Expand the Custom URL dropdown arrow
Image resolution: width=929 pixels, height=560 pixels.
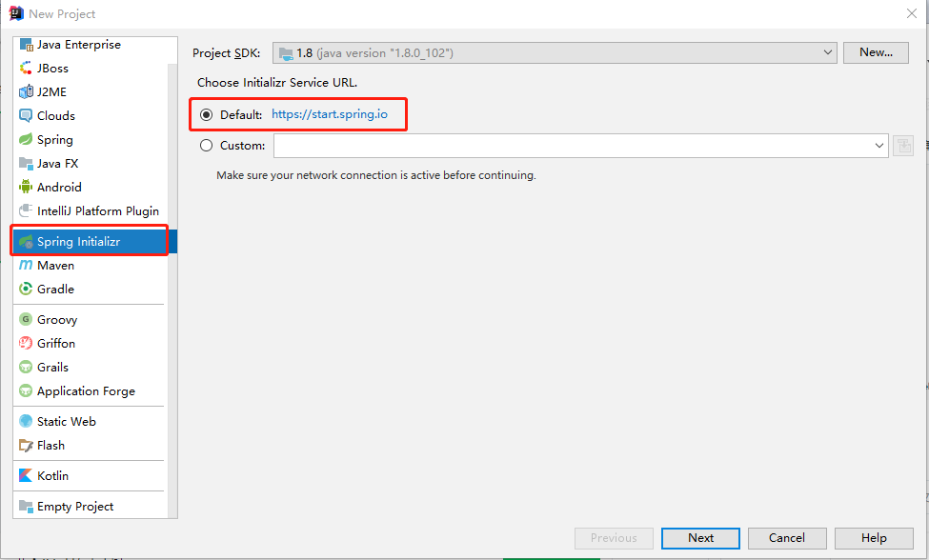click(879, 146)
